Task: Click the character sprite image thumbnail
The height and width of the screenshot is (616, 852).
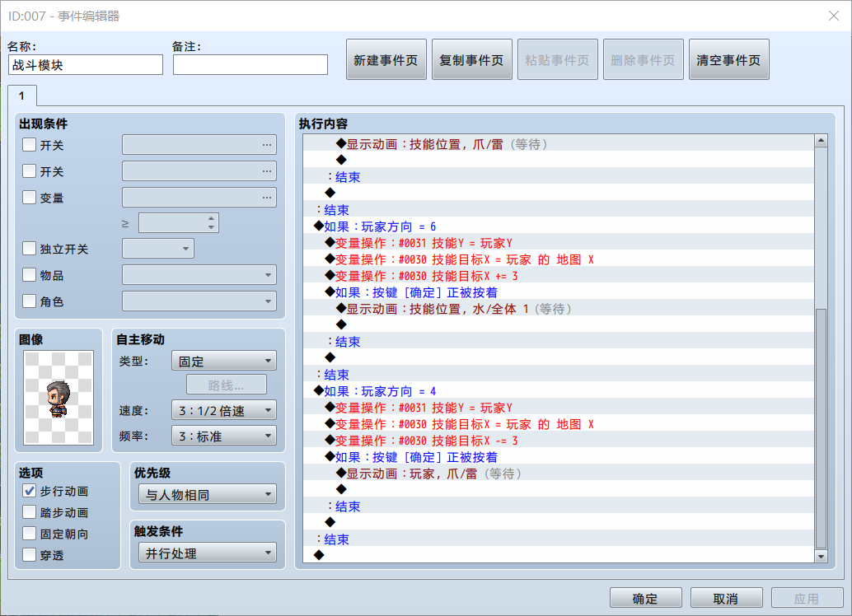Action: point(59,398)
